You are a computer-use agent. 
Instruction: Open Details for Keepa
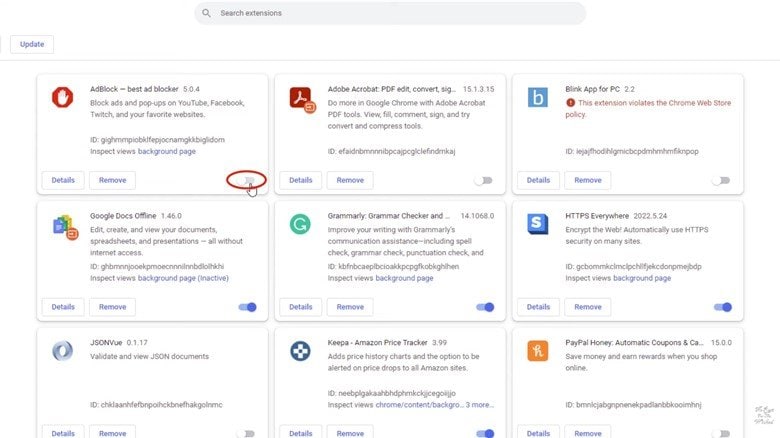click(x=301, y=433)
